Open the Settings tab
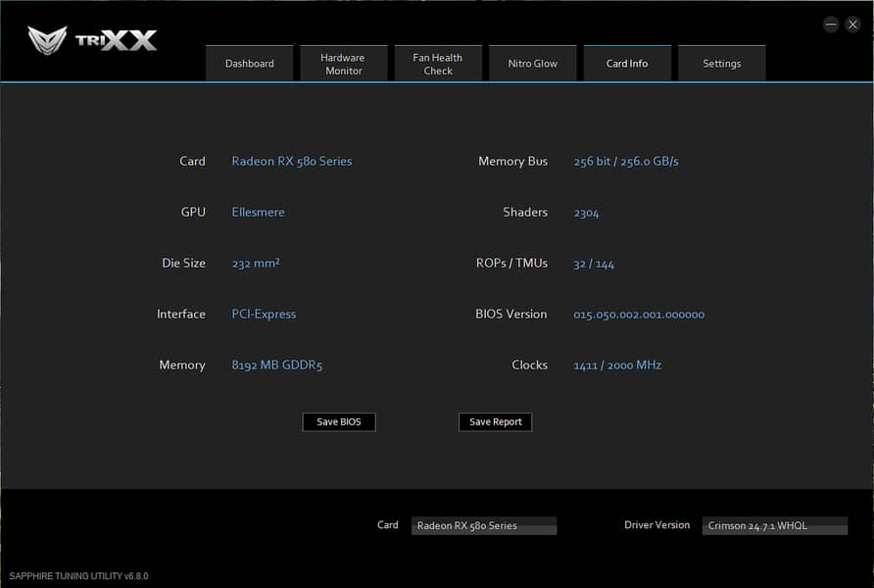This screenshot has height=588, width=874. click(x=722, y=64)
